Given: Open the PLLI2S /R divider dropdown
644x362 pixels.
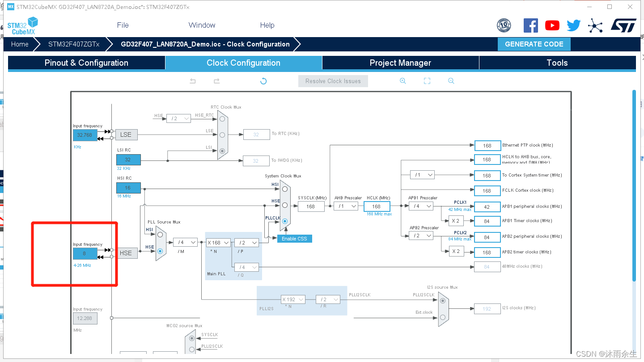Looking at the screenshot, I should pyautogui.click(x=328, y=299).
